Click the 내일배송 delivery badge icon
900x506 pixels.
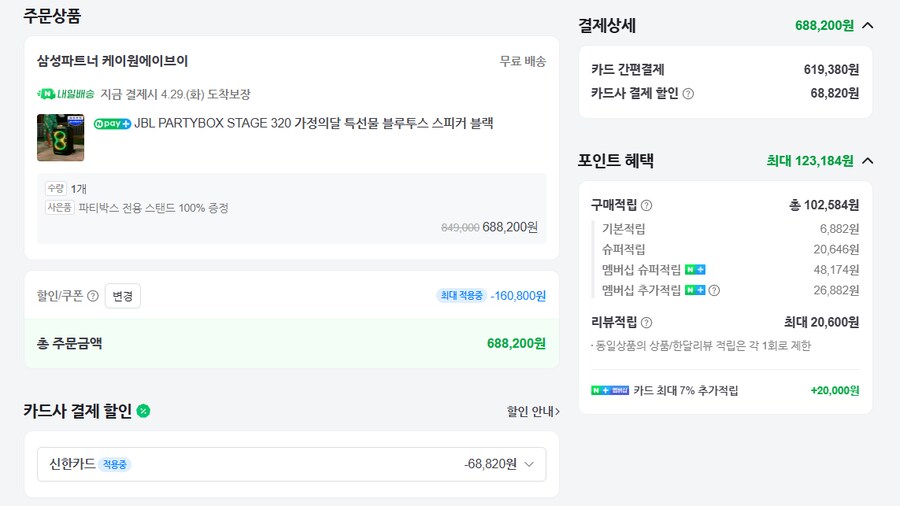click(x=65, y=94)
